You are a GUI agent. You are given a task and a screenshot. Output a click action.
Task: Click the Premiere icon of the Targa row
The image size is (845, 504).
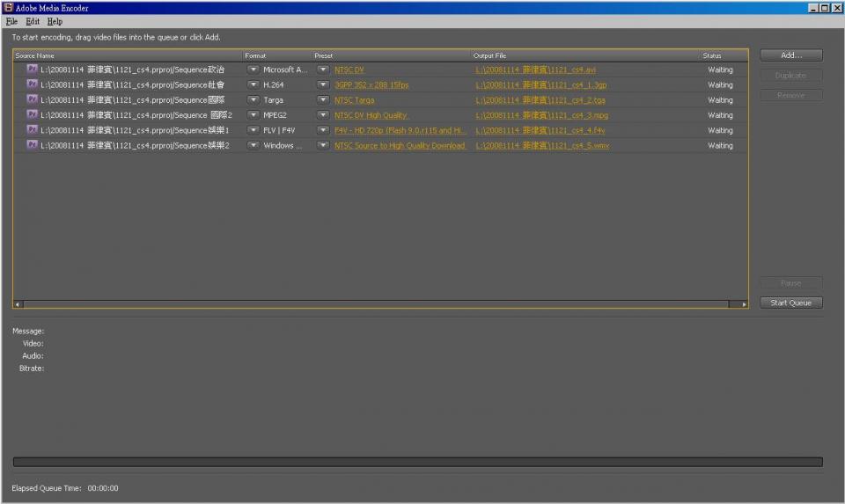click(x=32, y=99)
